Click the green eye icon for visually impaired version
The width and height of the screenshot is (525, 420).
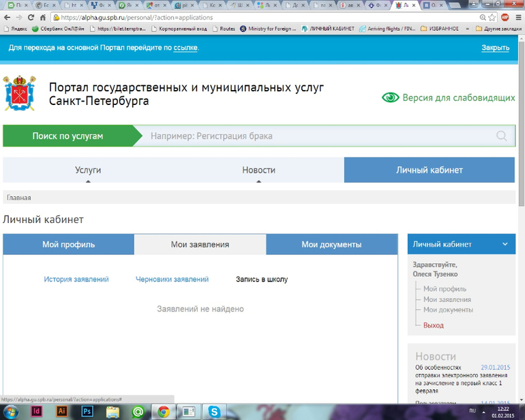click(x=391, y=97)
